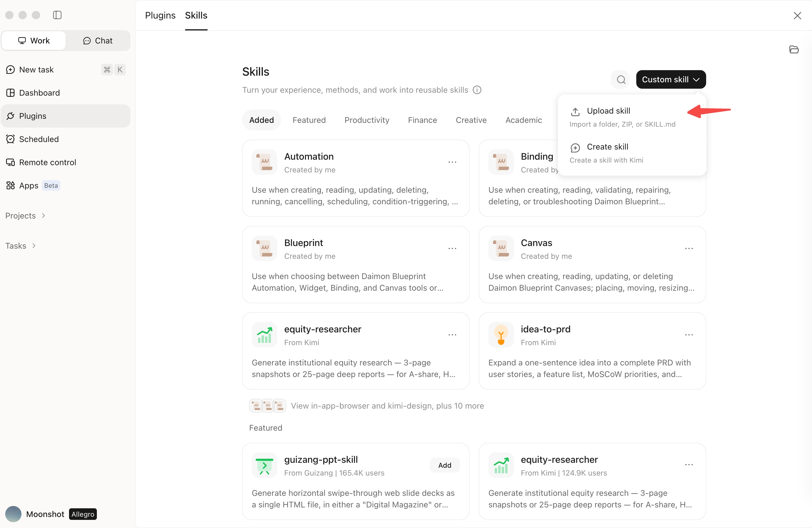Switch to Work mode
The height and width of the screenshot is (528, 812).
pos(34,41)
